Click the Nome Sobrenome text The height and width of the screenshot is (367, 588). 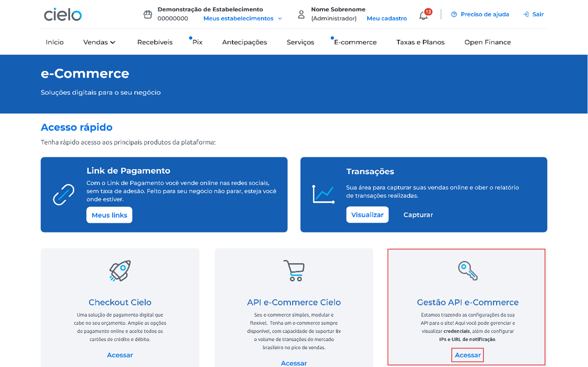point(338,10)
